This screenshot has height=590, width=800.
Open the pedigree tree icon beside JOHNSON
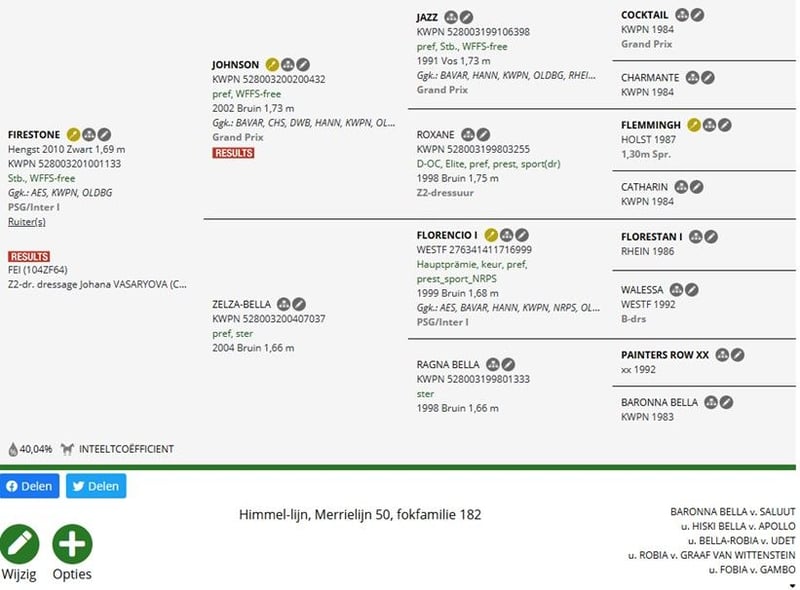288,65
